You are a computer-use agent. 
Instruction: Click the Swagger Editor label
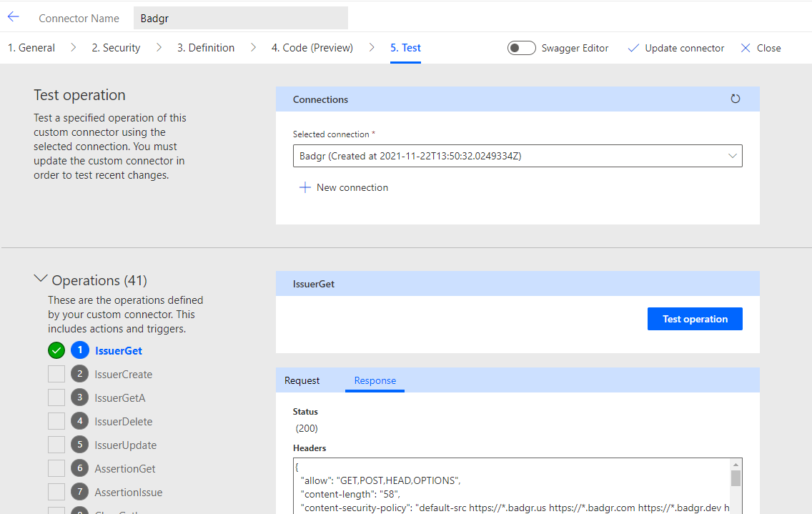pos(575,48)
